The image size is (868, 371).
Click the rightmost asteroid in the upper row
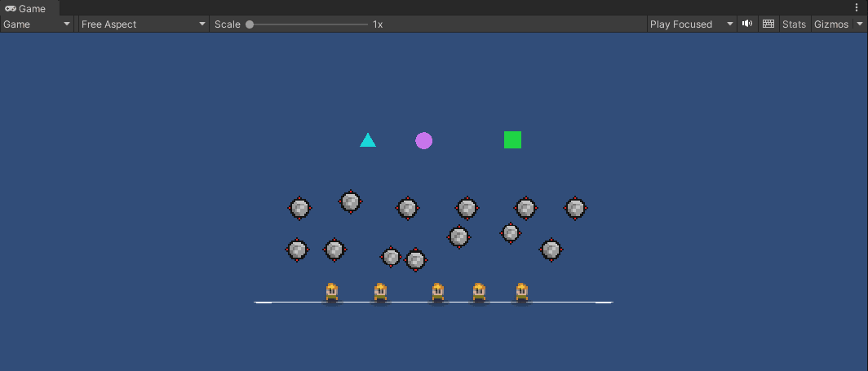575,208
